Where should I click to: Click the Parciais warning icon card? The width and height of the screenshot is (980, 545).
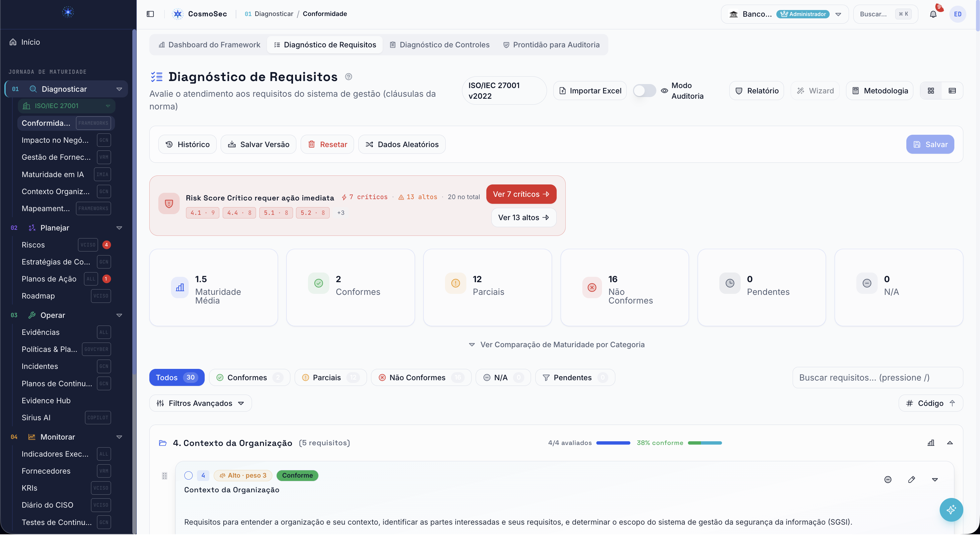click(x=455, y=283)
